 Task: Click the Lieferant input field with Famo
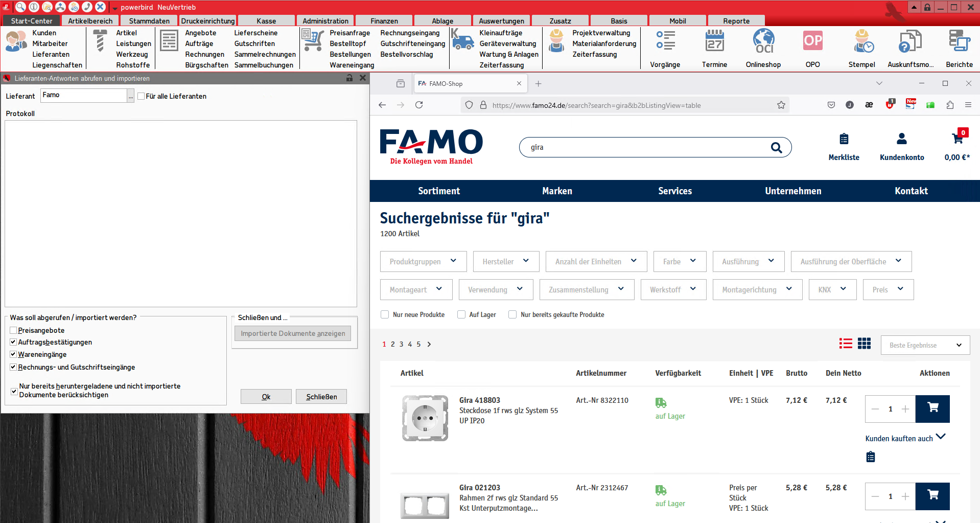[x=84, y=96]
